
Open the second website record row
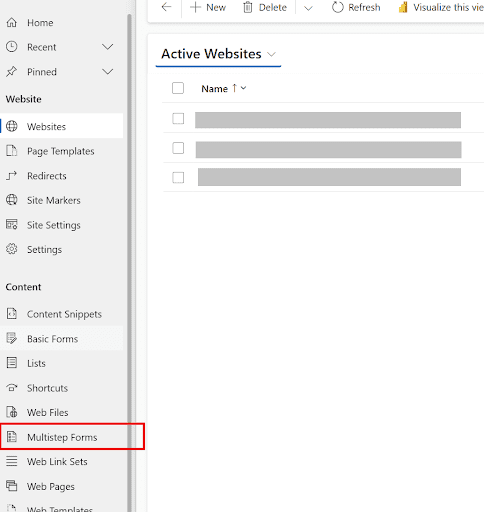[x=329, y=150]
